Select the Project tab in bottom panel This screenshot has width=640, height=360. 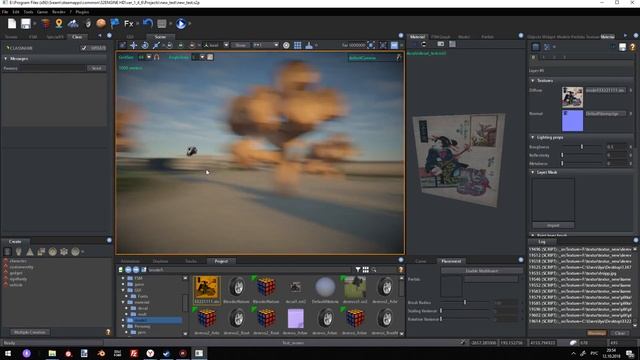click(221, 261)
